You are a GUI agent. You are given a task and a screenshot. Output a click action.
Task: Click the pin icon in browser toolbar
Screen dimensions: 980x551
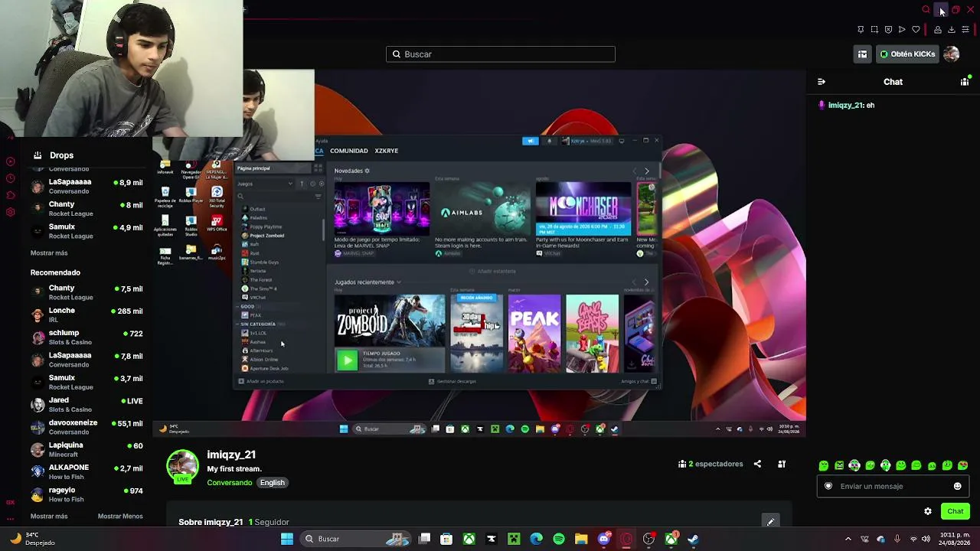pos(861,30)
